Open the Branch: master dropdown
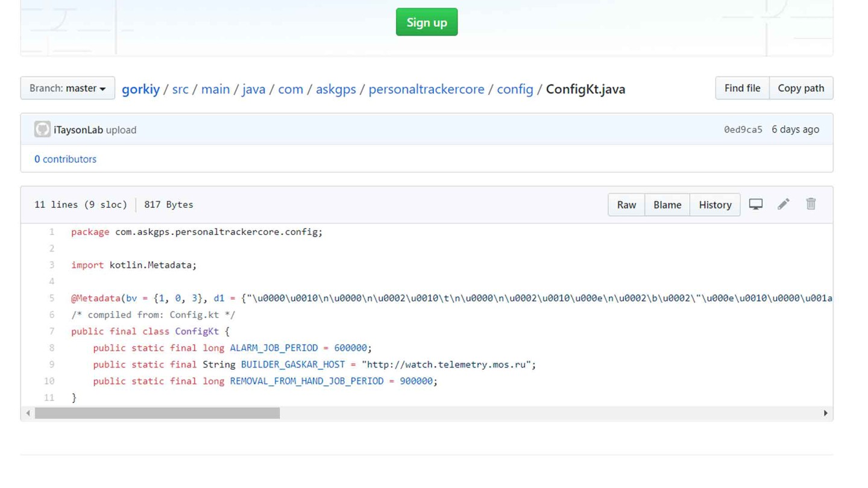 tap(68, 88)
